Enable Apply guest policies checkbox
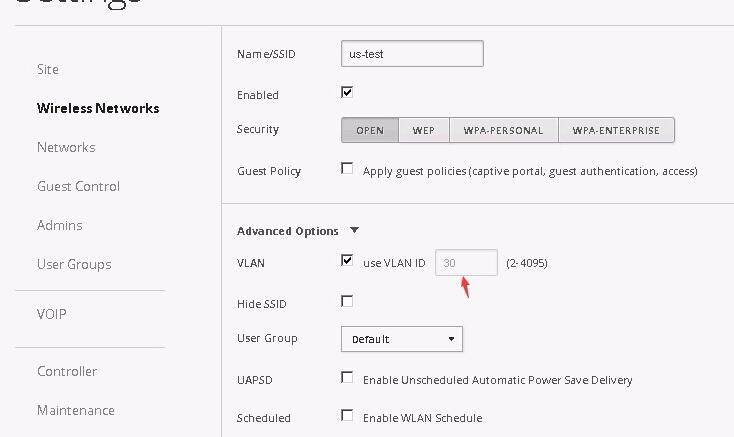Screen dimensions: 734x437 (x=347, y=168)
